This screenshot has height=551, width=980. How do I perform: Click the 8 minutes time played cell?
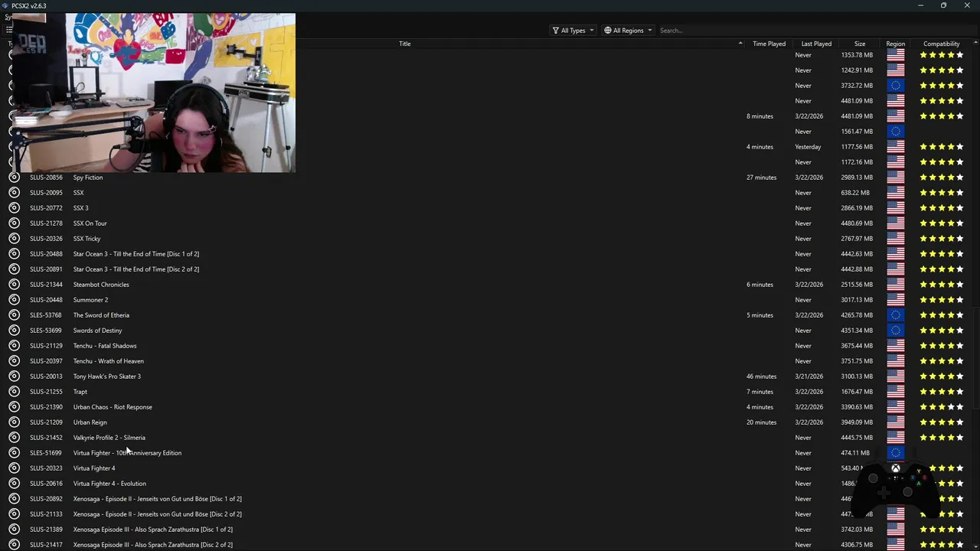click(x=759, y=116)
